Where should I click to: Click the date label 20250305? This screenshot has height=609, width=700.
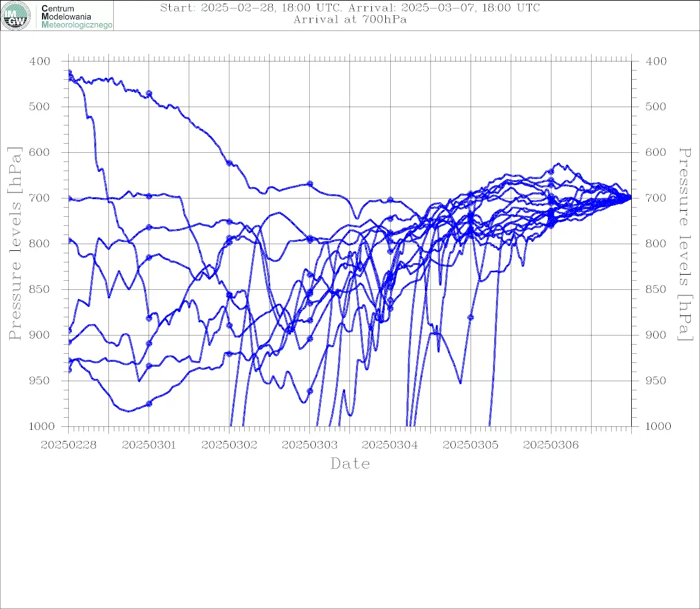tap(471, 445)
